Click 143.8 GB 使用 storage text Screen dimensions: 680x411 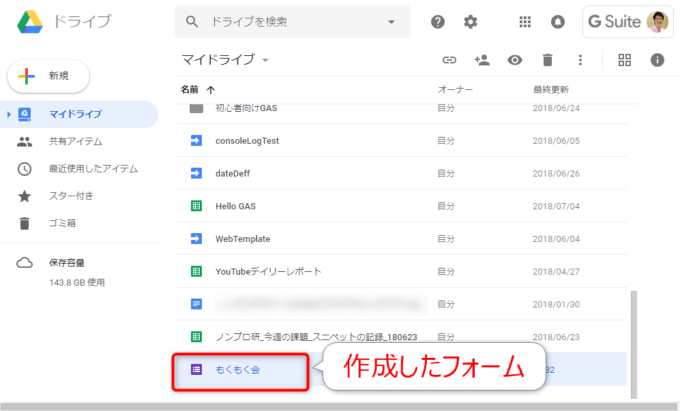click(x=77, y=283)
